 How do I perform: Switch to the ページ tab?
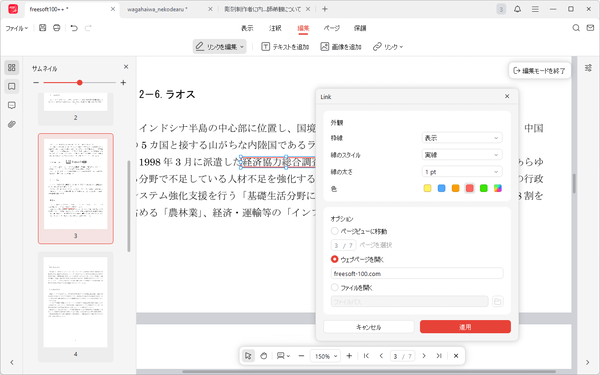tap(331, 28)
